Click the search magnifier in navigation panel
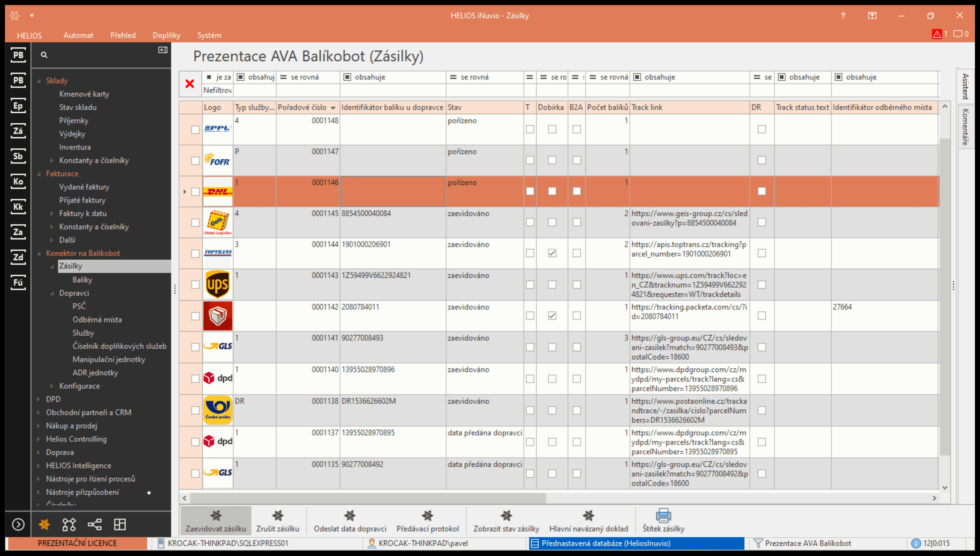 pos(44,55)
